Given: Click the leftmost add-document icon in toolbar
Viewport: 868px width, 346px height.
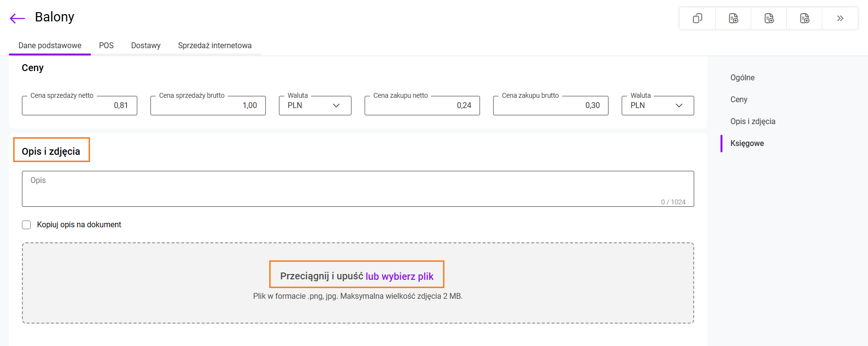Looking at the screenshot, I should pos(733,18).
